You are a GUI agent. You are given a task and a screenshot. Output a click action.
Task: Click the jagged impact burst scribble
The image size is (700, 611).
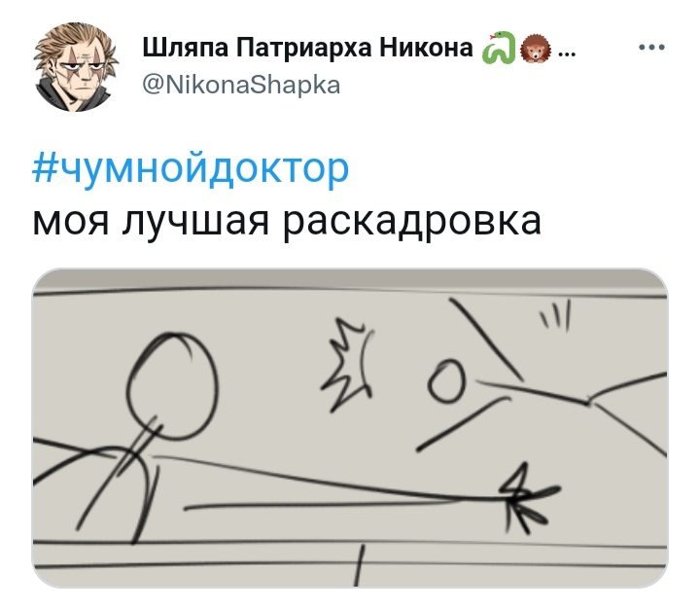pos(346,364)
